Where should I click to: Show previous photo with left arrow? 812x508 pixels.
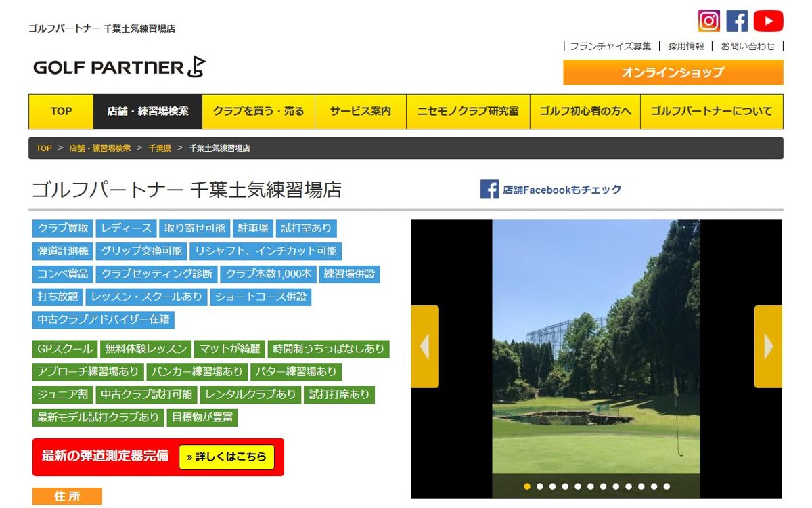click(x=425, y=347)
